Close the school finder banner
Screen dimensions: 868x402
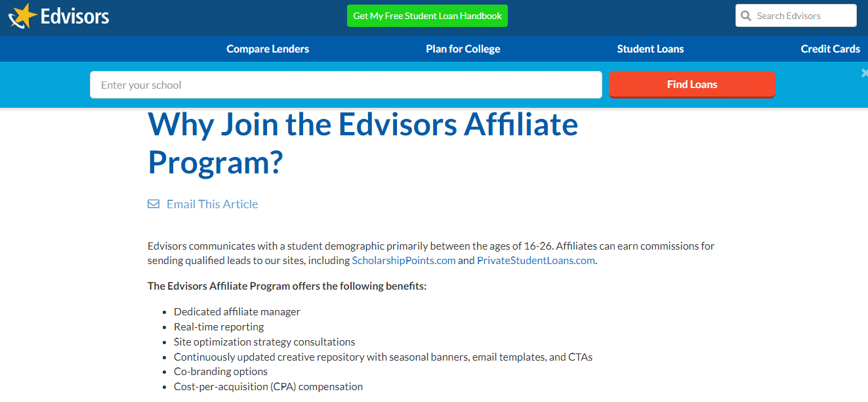(x=864, y=74)
